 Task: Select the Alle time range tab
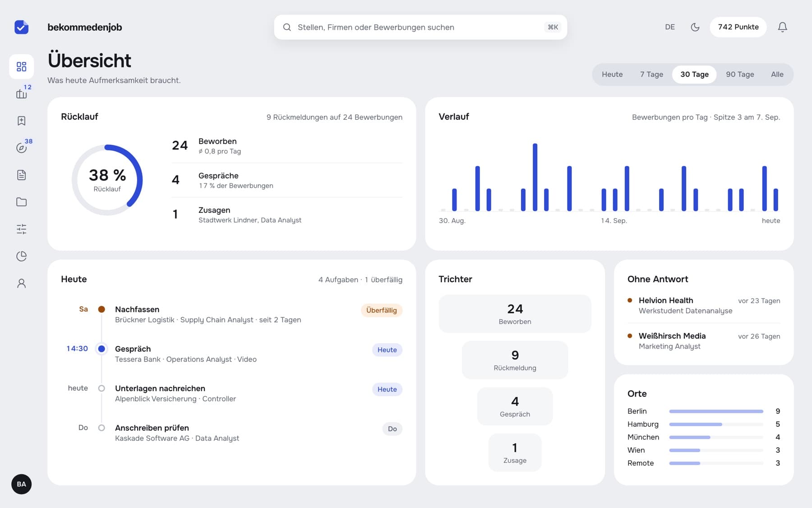[777, 75]
